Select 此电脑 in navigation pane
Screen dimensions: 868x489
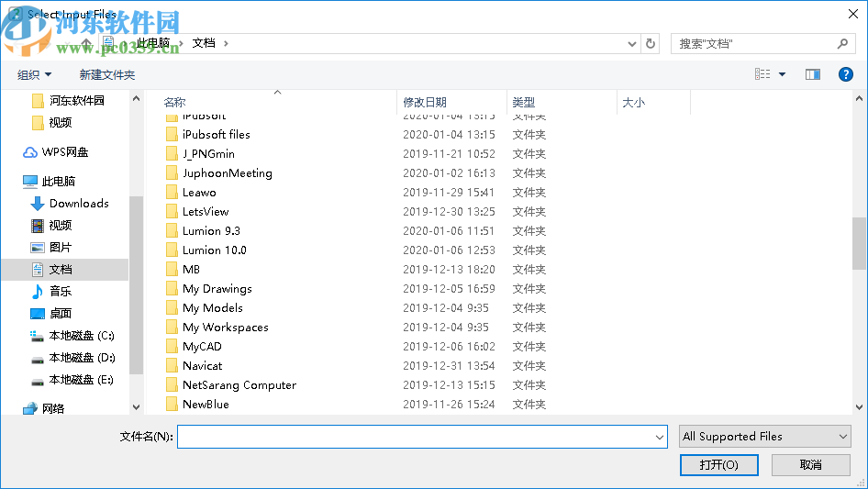click(x=49, y=181)
